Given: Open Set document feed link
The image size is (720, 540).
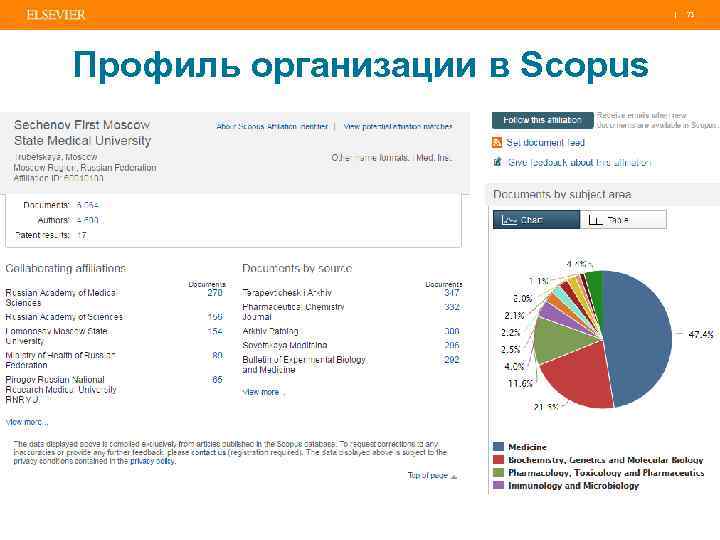Looking at the screenshot, I should click(546, 143).
